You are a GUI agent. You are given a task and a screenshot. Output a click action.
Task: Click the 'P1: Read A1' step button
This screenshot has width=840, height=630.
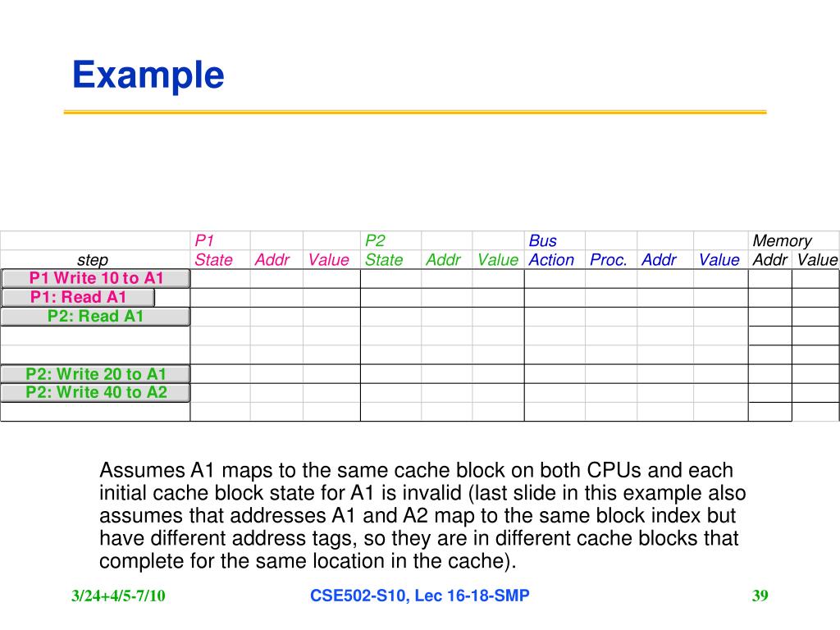point(78,297)
